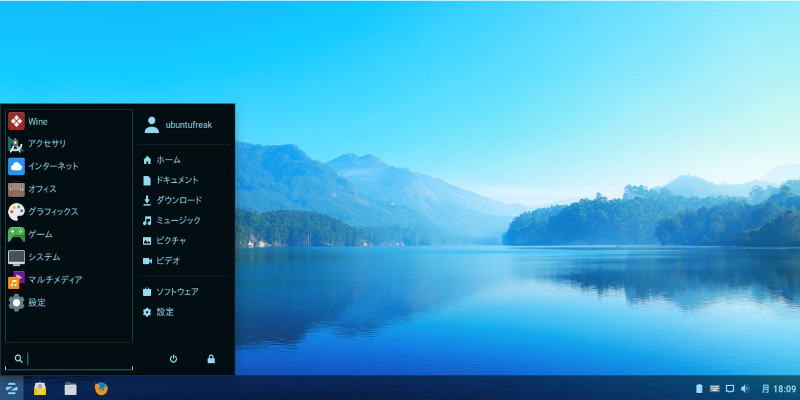
Task: Click the ピクチャ image icon
Action: (147, 241)
